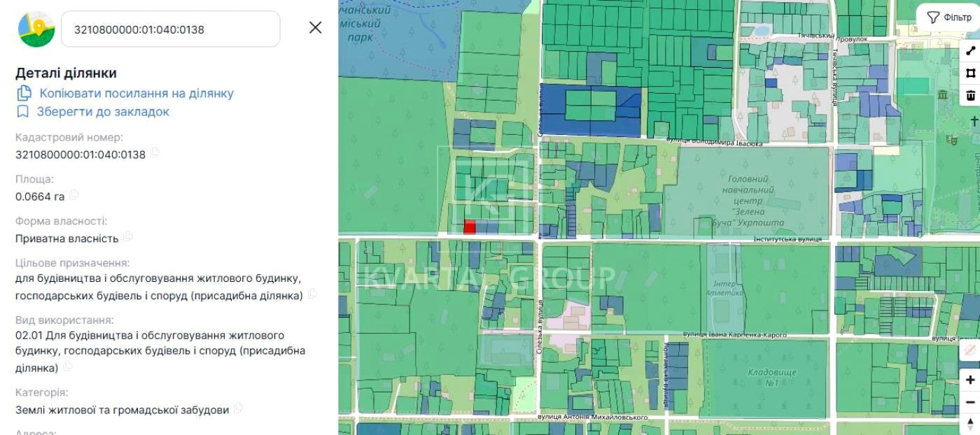Open the Фільтр panel
Screen dimensions: 980x435
948,17
